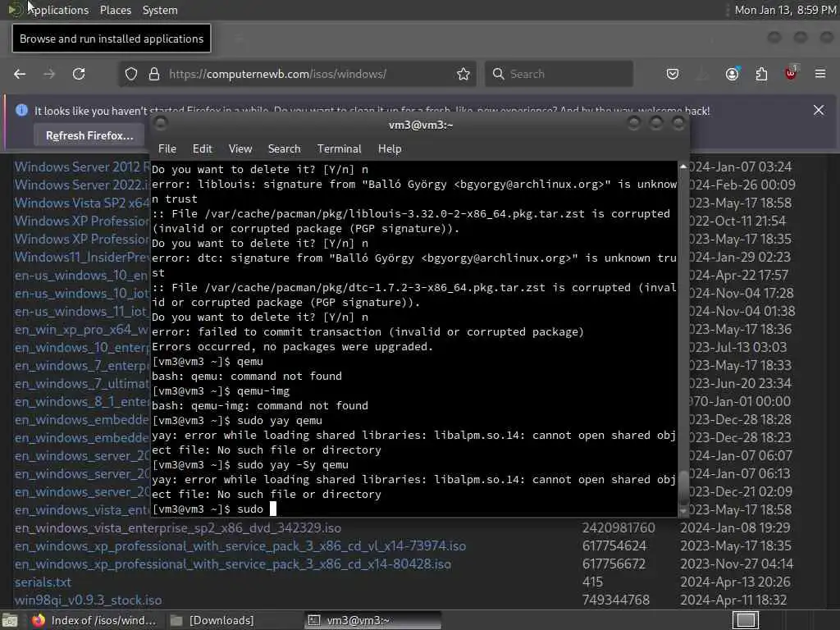Open the Windows Server 2022 link
This screenshot has width=840, height=630.
coord(82,185)
